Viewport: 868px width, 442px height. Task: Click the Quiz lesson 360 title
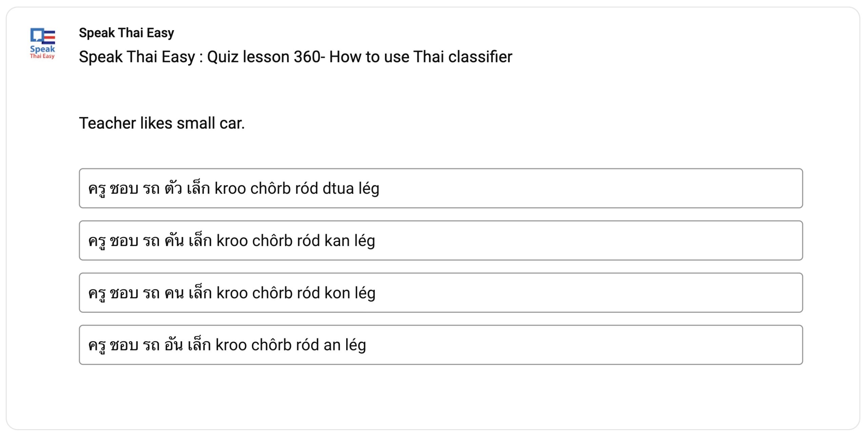tap(295, 57)
